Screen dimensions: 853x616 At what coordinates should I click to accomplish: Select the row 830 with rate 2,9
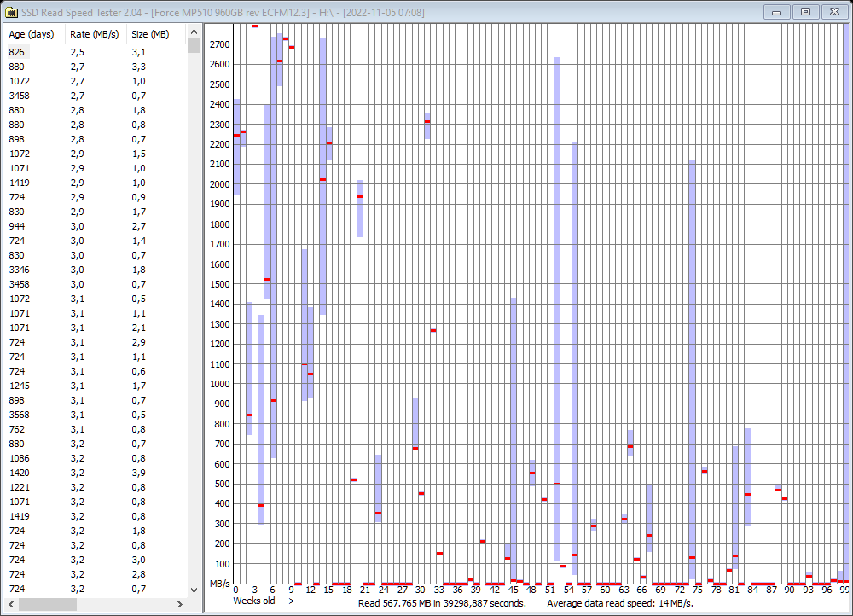point(96,212)
